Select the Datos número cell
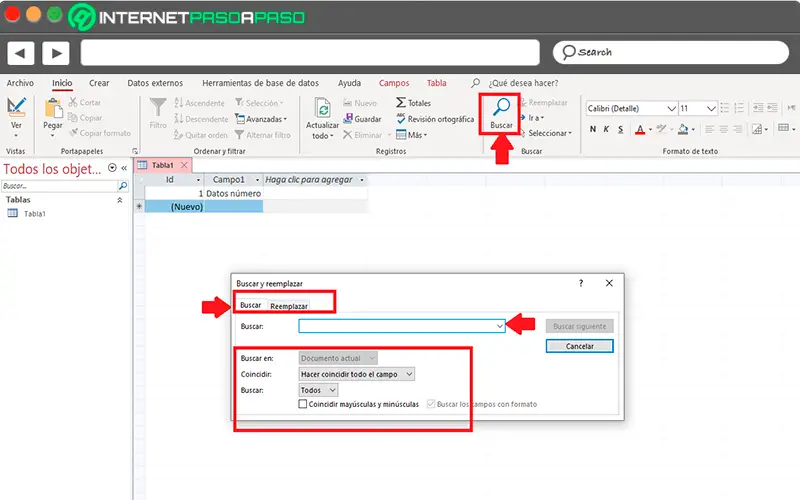This screenshot has height=500, width=800. tap(234, 193)
